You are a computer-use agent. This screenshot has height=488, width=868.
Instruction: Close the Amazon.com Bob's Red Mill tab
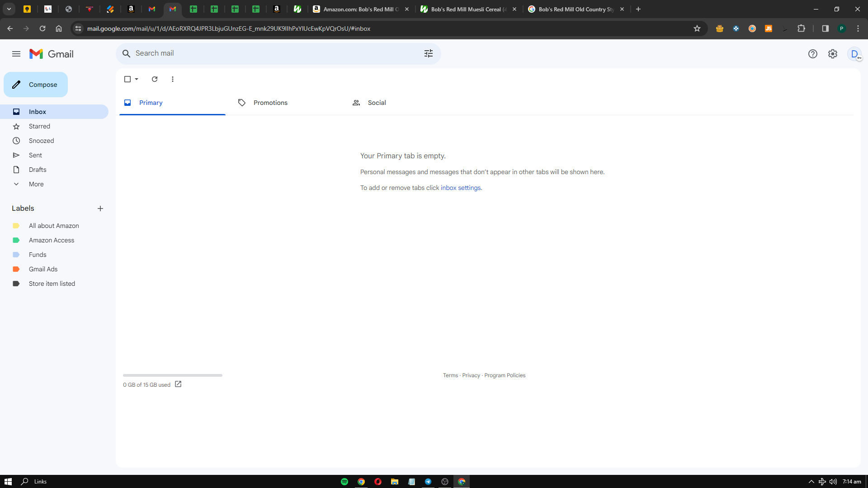tap(407, 9)
